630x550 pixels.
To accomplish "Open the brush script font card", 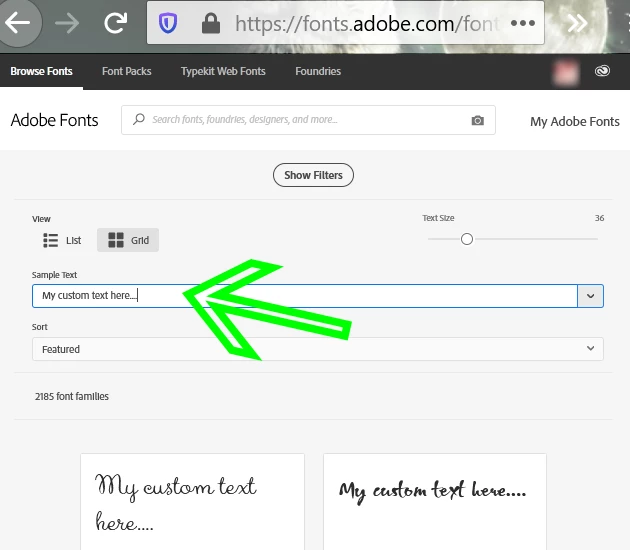I will (435, 502).
